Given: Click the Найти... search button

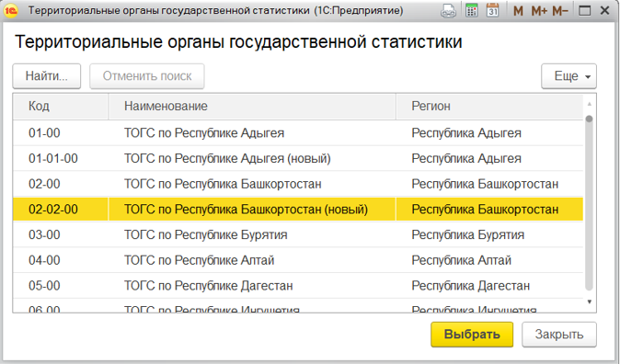Looking at the screenshot, I should (47, 76).
